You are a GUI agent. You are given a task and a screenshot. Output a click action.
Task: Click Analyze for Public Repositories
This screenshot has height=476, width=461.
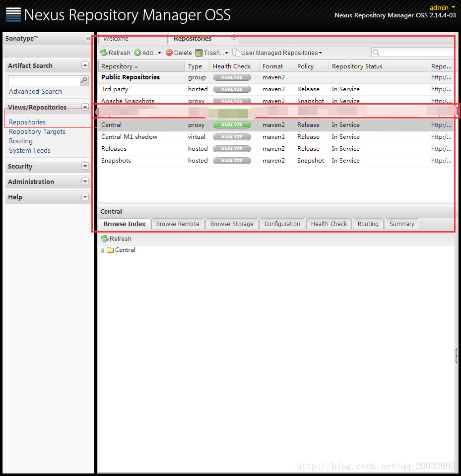(232, 77)
